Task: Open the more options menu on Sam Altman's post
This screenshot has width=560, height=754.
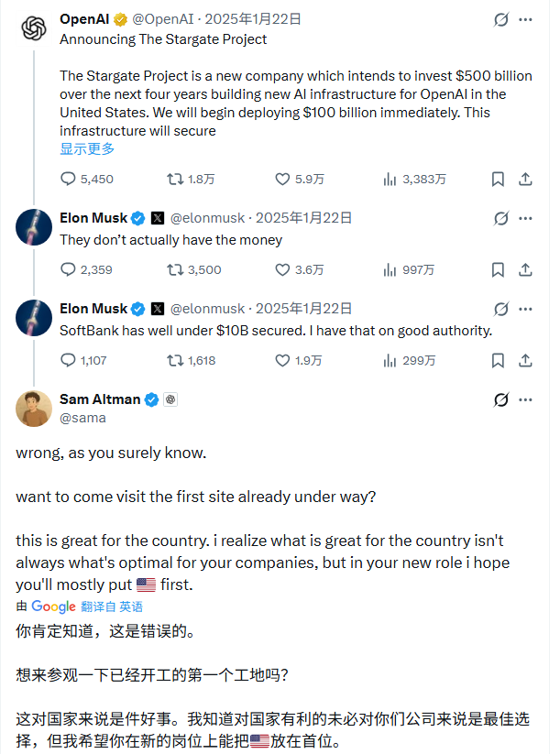Action: click(525, 399)
